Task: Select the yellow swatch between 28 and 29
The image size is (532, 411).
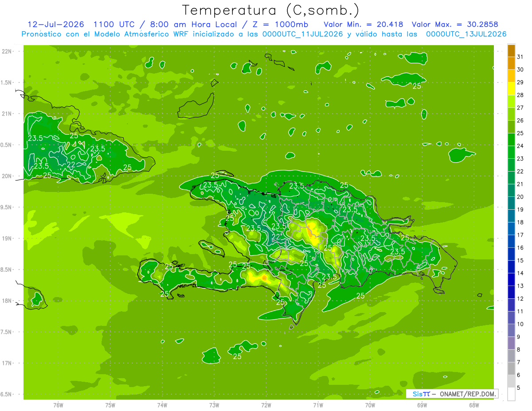Action: tap(511, 89)
